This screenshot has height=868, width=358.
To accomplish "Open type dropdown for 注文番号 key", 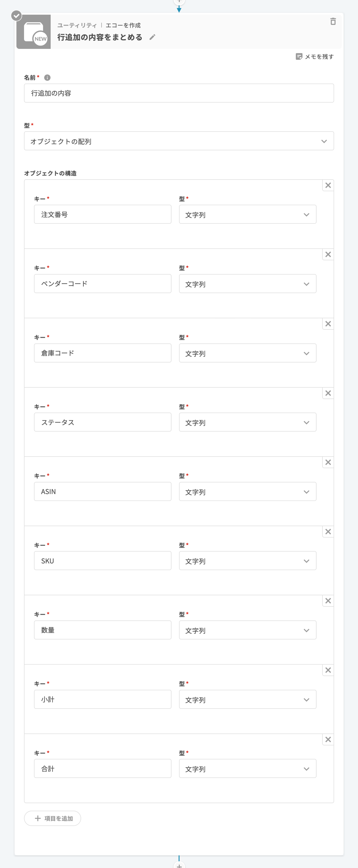I will click(247, 215).
